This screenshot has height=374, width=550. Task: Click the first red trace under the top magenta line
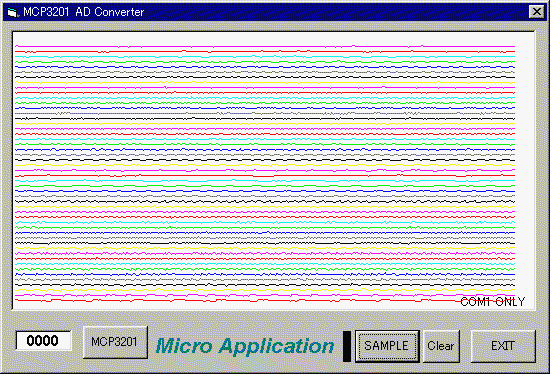point(265,52)
